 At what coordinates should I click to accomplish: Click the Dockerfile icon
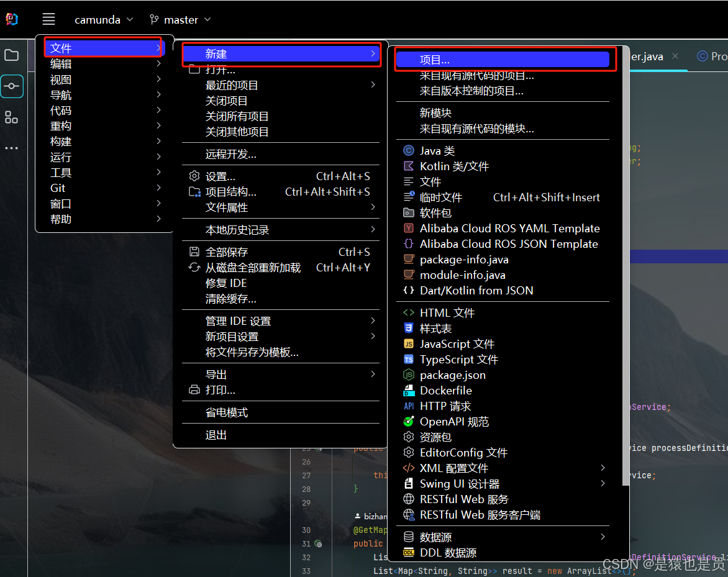click(409, 391)
